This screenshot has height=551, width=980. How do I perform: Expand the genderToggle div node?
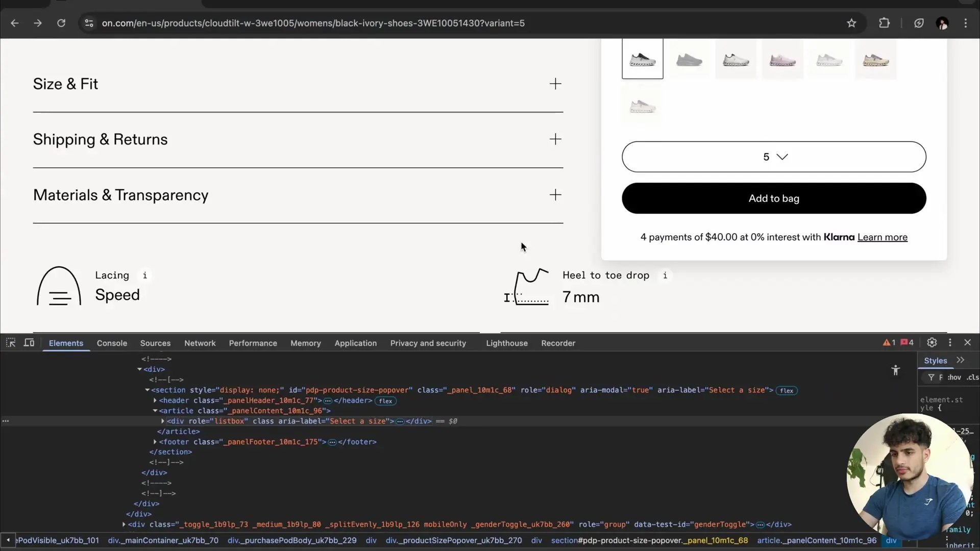[124, 524]
